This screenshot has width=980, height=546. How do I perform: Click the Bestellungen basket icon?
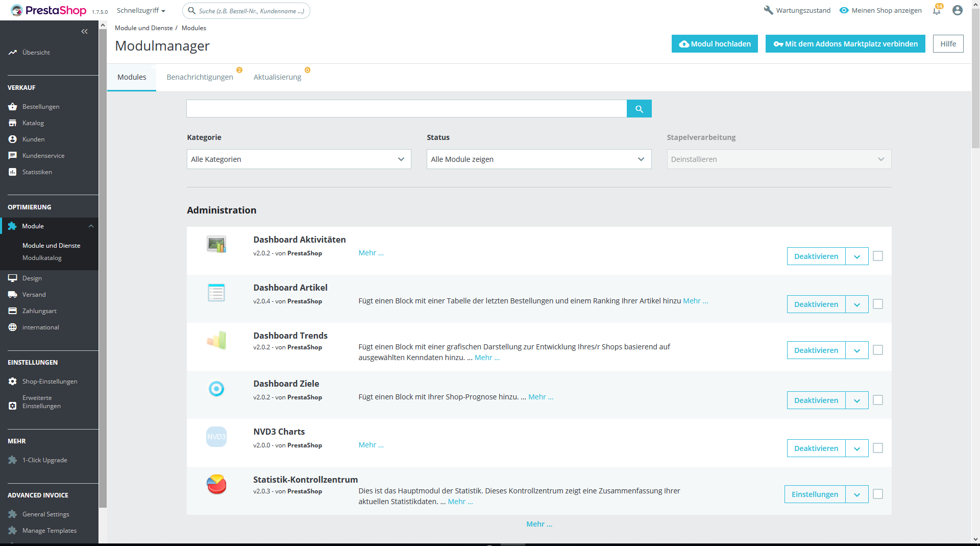pyautogui.click(x=13, y=107)
